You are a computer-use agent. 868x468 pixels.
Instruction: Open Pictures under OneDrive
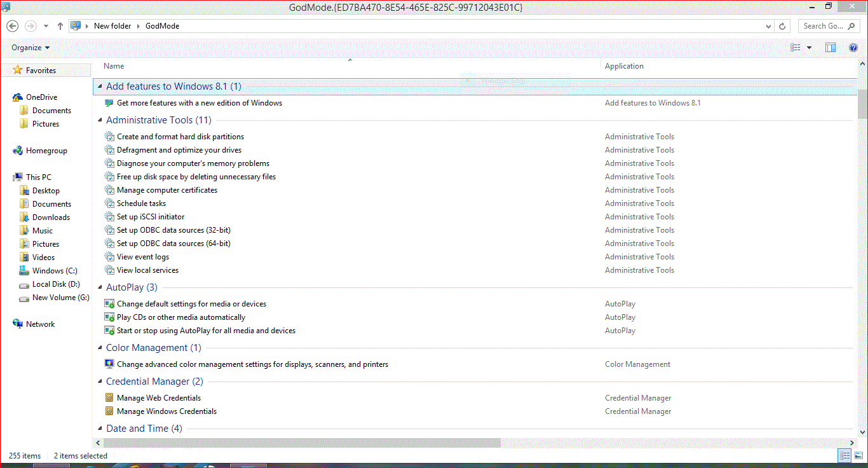pos(46,124)
